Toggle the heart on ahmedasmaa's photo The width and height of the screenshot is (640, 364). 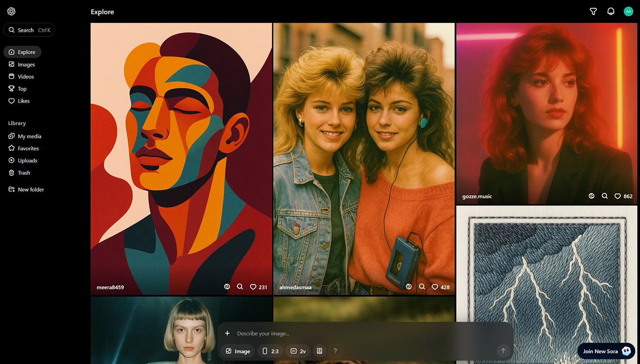point(435,287)
